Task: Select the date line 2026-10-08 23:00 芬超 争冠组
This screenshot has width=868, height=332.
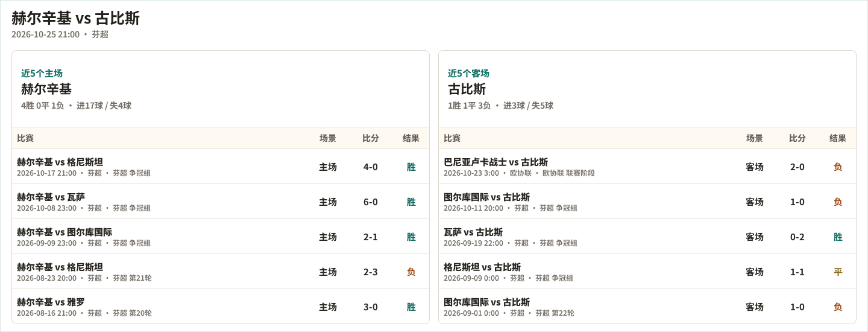Action: 84,208
